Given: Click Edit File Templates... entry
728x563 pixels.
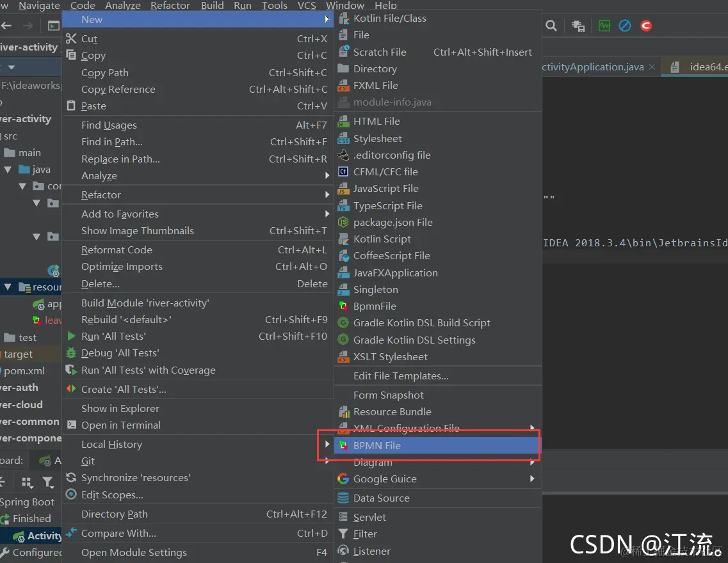Looking at the screenshot, I should click(x=437, y=376).
